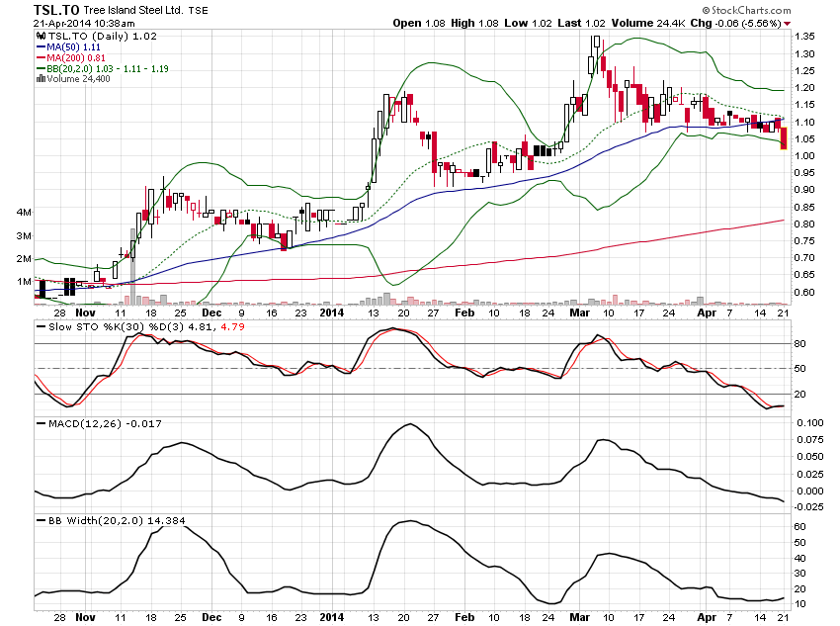Screen dimensions: 840x626
Task: Click the volume bars icon in legend
Action: tap(41, 79)
